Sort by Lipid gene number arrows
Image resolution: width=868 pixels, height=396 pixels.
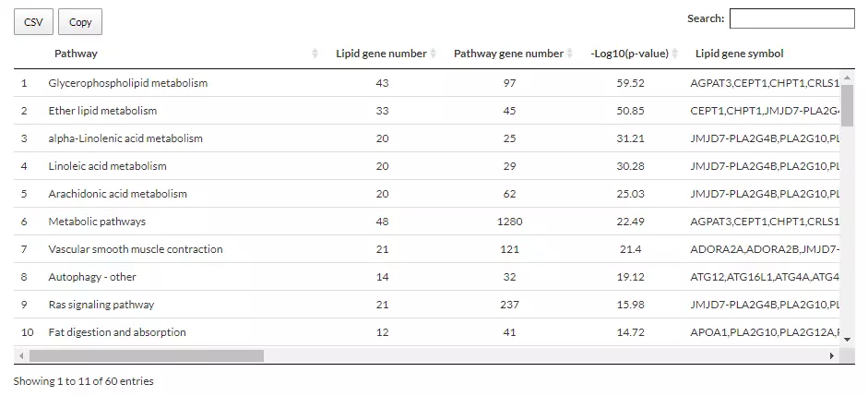[x=434, y=54]
